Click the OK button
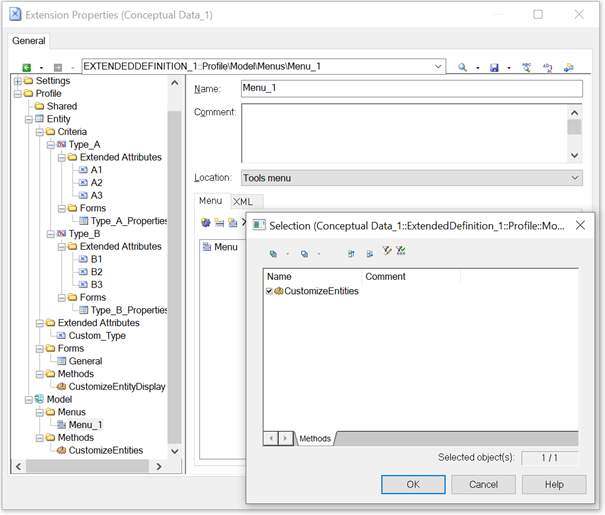This screenshot has width=605, height=515. 413,484
